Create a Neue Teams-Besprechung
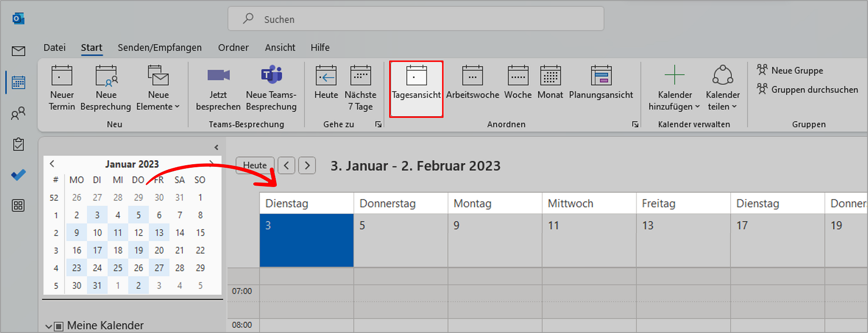Image resolution: width=868 pixels, height=333 pixels. [x=271, y=88]
